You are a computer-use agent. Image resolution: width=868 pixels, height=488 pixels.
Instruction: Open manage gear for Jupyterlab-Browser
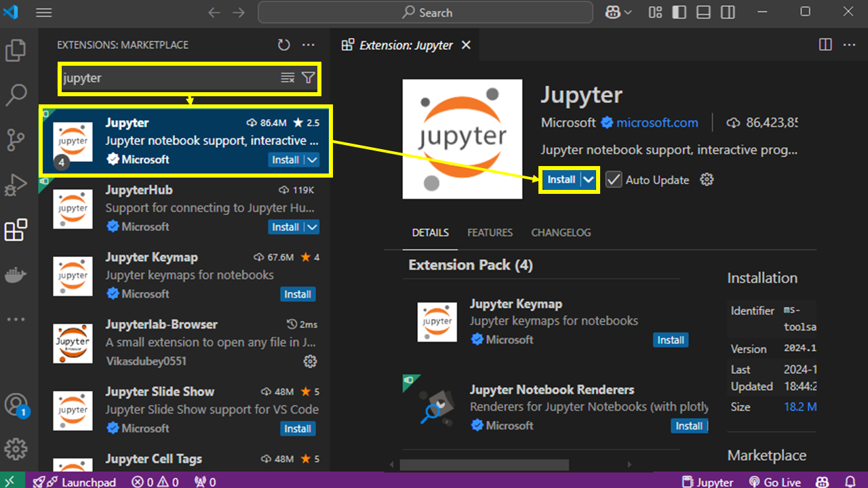(310, 361)
